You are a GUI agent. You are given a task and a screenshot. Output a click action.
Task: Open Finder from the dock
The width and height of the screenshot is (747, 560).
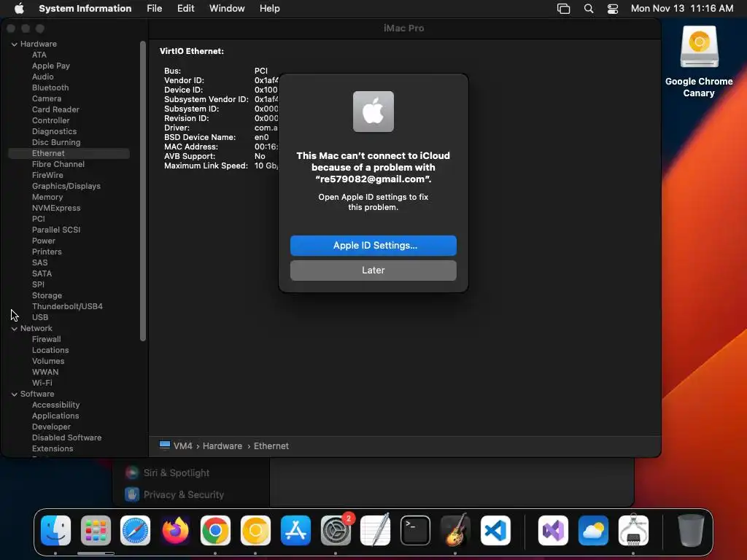coord(55,530)
